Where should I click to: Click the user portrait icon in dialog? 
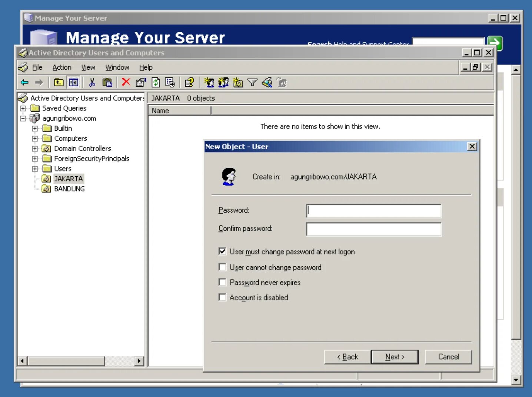[229, 177]
